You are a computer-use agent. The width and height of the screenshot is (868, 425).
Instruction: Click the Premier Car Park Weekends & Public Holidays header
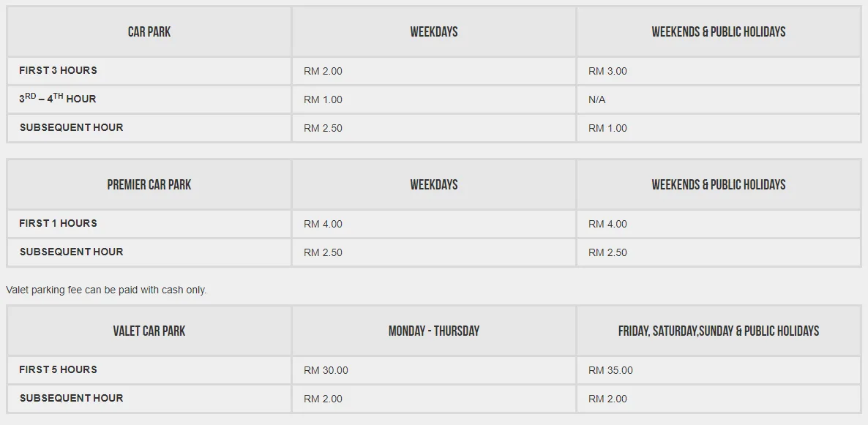(x=718, y=184)
